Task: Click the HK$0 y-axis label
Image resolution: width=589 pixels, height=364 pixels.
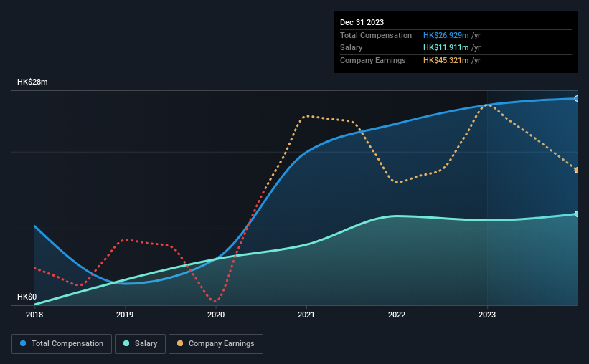Action: pyautogui.click(x=27, y=297)
